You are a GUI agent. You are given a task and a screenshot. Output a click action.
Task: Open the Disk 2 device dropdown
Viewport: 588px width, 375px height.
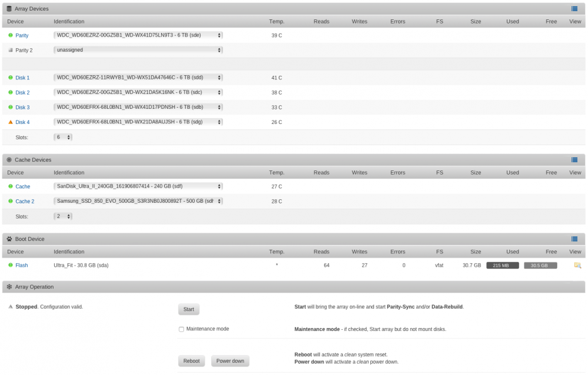pos(138,92)
